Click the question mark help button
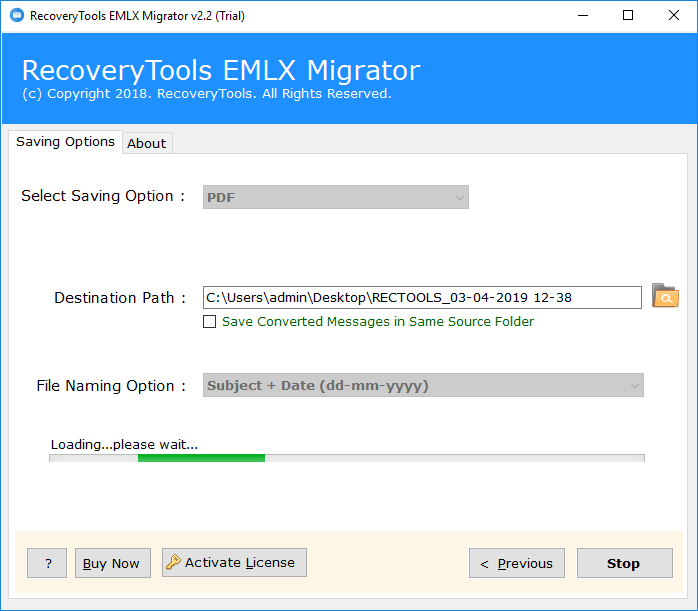 pos(47,563)
